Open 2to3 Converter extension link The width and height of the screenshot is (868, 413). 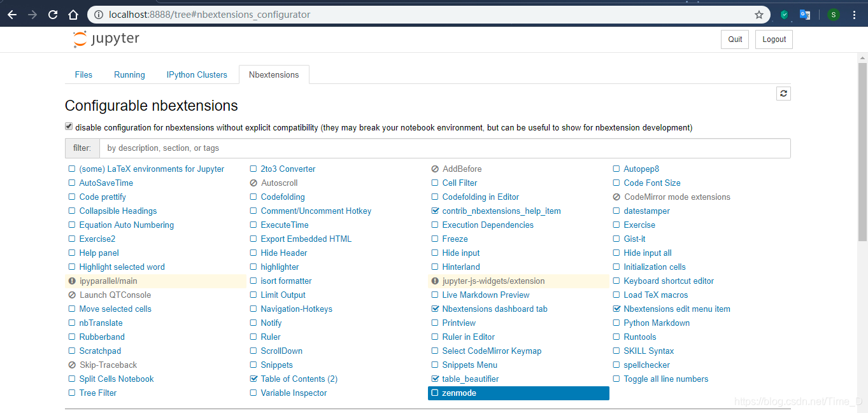coord(288,169)
